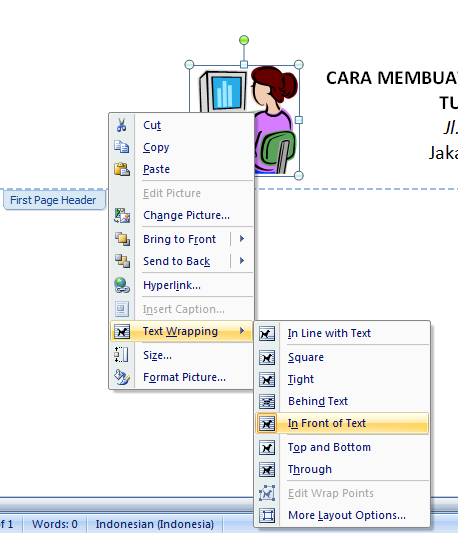Open the Text Wrapping submenu arrow

[x=242, y=331]
